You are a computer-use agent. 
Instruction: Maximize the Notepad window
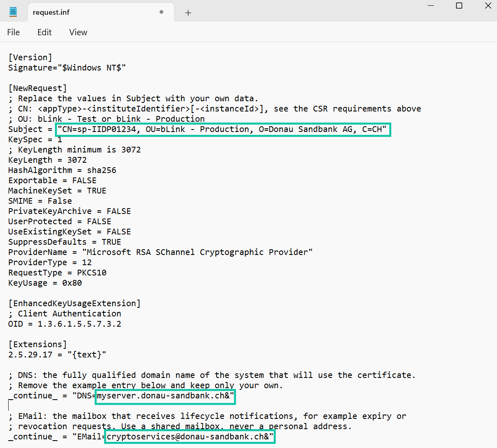[459, 6]
